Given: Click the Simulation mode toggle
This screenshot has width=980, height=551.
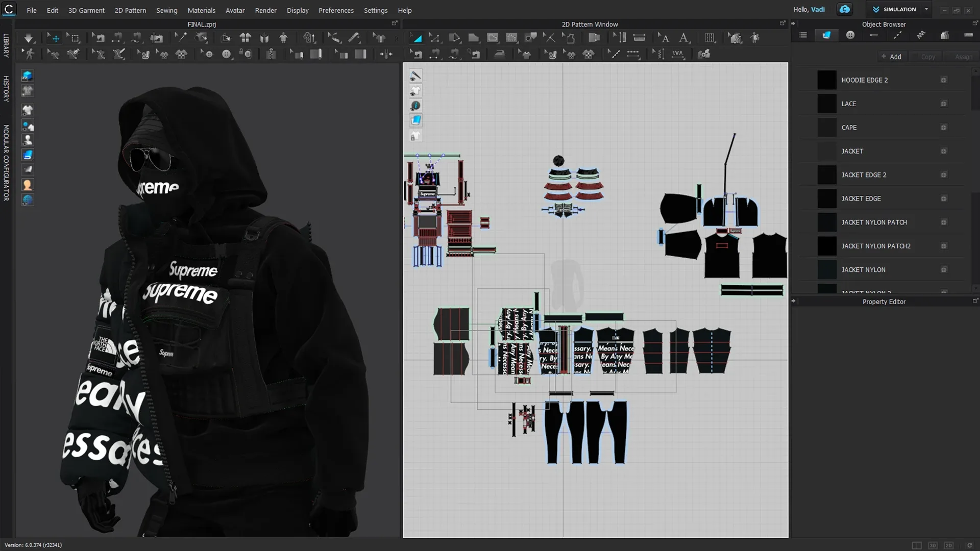Looking at the screenshot, I should point(895,9).
